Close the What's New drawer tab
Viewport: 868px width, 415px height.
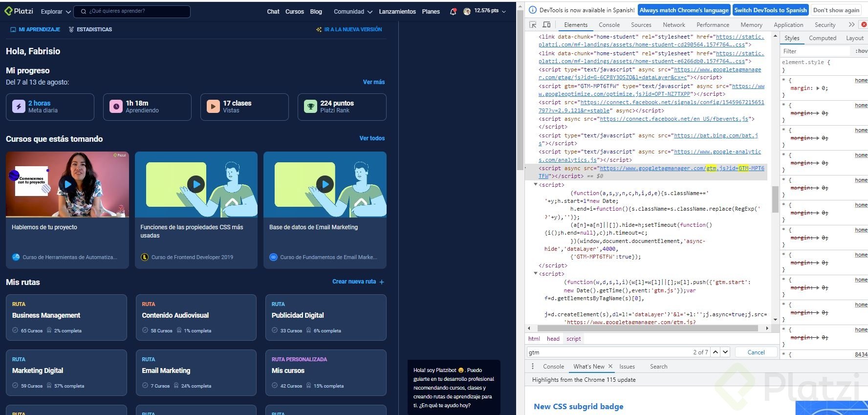pyautogui.click(x=610, y=366)
